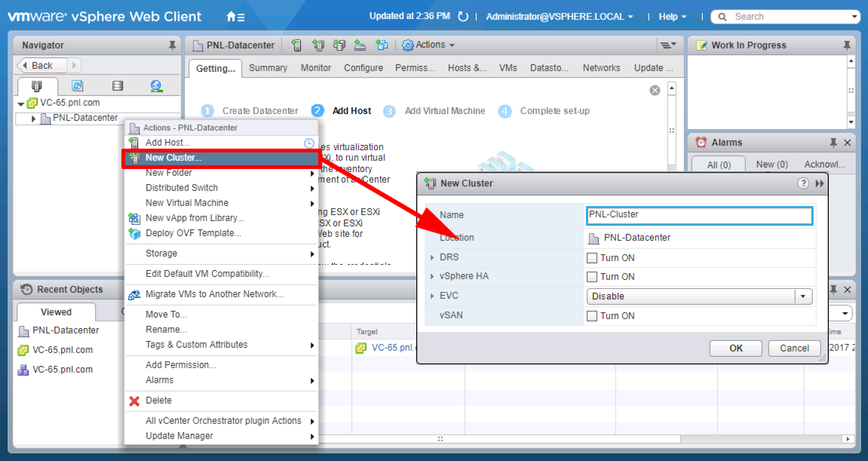Switch to the Summary tab
Screen dimensions: 868x461
click(x=268, y=68)
